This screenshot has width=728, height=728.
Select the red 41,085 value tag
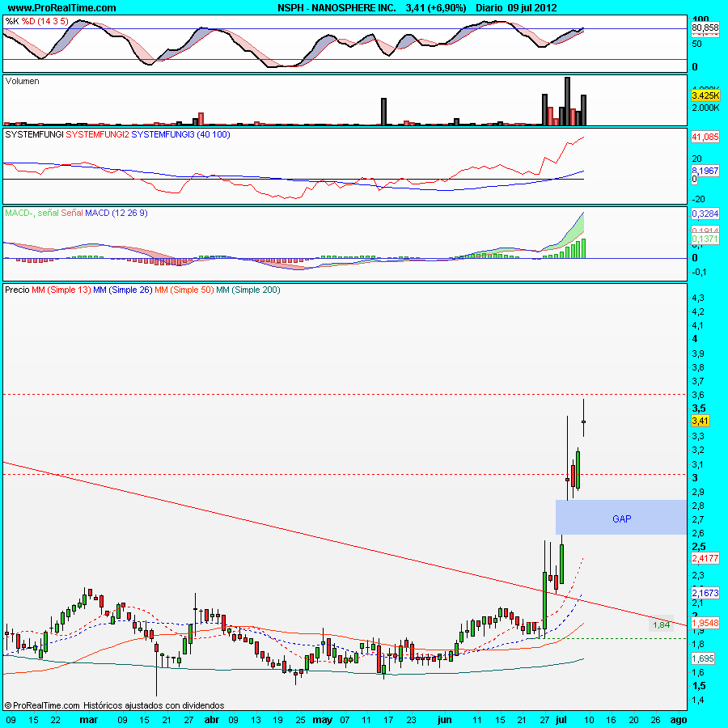(x=705, y=137)
